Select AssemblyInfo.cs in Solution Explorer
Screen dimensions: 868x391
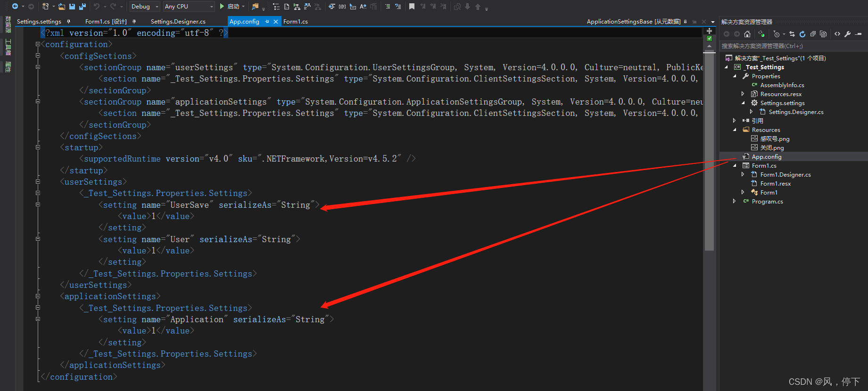pos(782,85)
